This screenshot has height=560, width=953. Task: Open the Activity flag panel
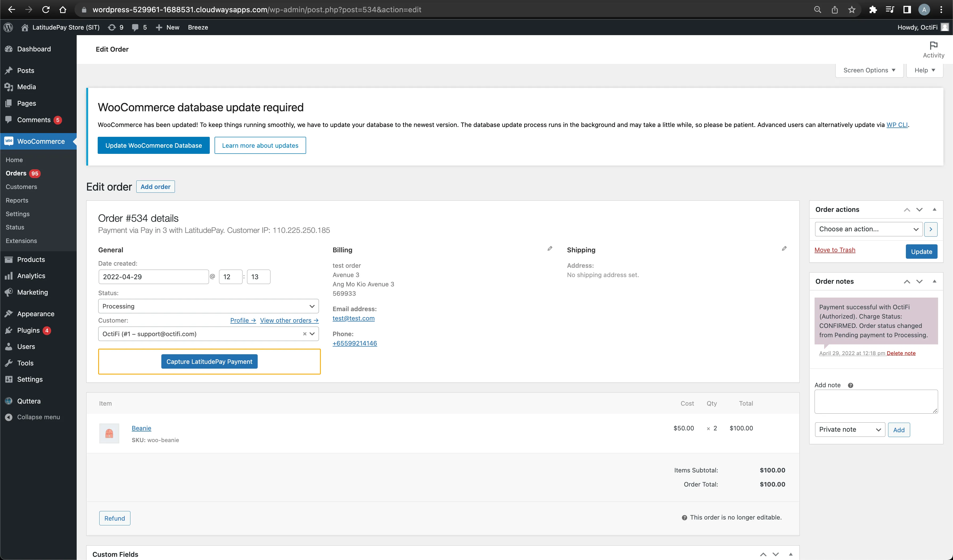click(x=933, y=50)
